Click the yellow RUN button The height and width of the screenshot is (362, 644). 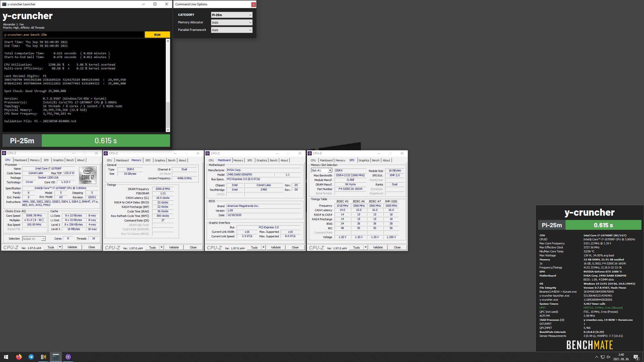(x=157, y=35)
